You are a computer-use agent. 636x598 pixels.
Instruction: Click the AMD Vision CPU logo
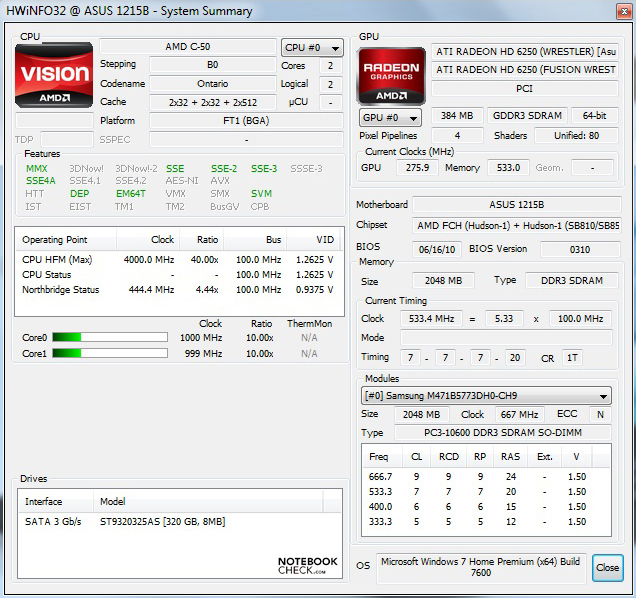pyautogui.click(x=54, y=75)
